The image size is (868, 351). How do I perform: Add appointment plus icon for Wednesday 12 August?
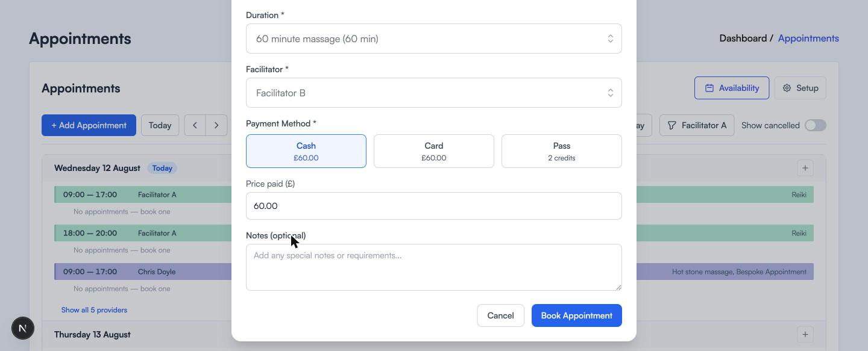pos(805,168)
